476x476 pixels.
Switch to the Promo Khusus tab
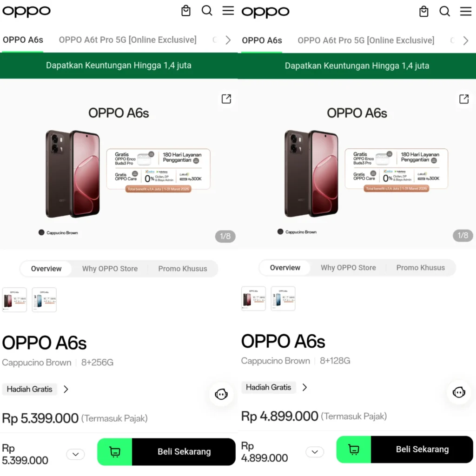click(x=183, y=269)
